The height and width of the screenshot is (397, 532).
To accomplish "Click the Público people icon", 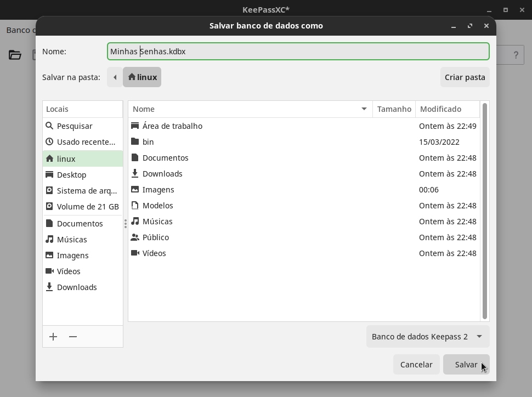I will pos(135,237).
